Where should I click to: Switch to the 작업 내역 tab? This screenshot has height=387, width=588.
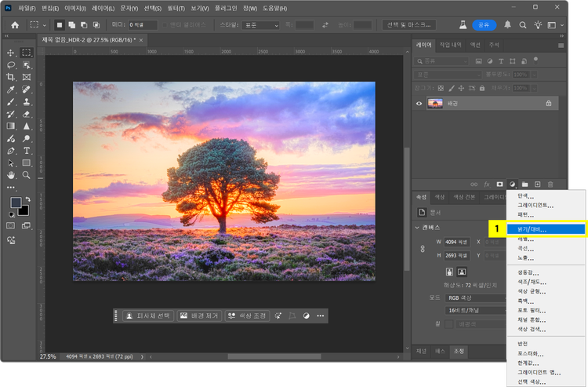[449, 45]
